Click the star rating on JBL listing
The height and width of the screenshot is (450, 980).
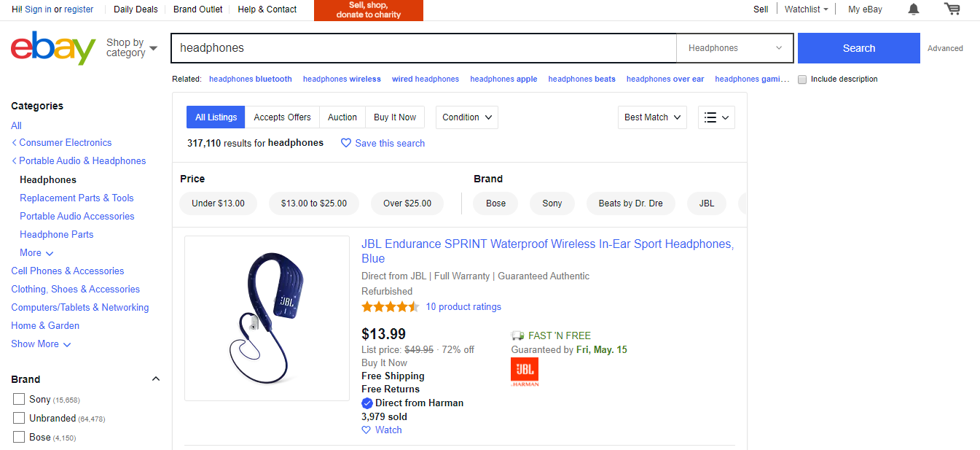[391, 307]
